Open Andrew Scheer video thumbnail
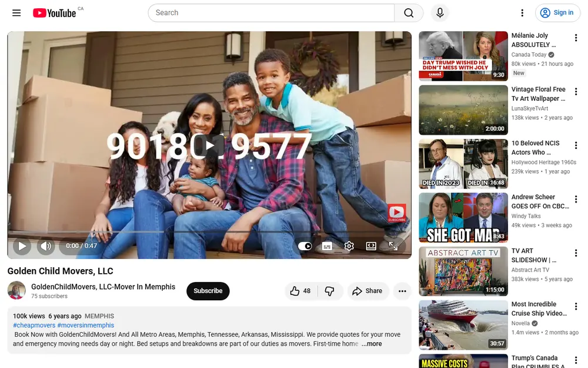Screen dimensions: 588x368 click(x=463, y=218)
